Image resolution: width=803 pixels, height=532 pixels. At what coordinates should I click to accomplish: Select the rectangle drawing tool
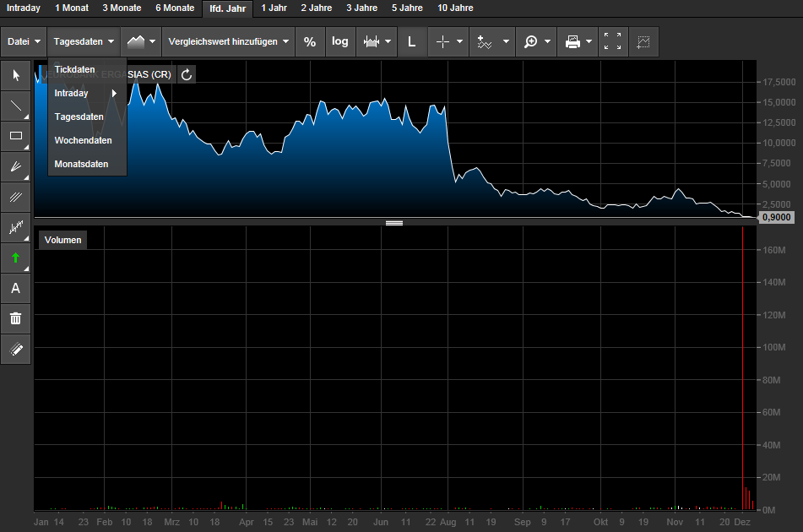point(15,137)
